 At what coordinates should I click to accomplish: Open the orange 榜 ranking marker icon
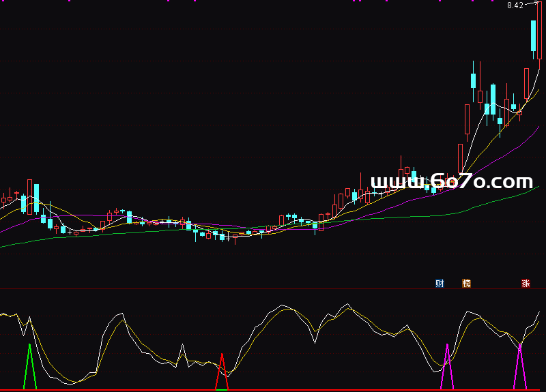pos(467,283)
